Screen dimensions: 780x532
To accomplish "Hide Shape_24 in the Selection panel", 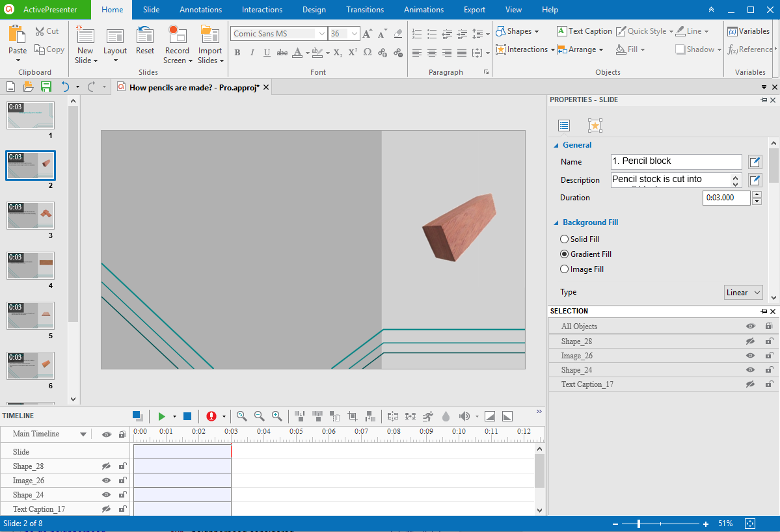I will [x=750, y=370].
